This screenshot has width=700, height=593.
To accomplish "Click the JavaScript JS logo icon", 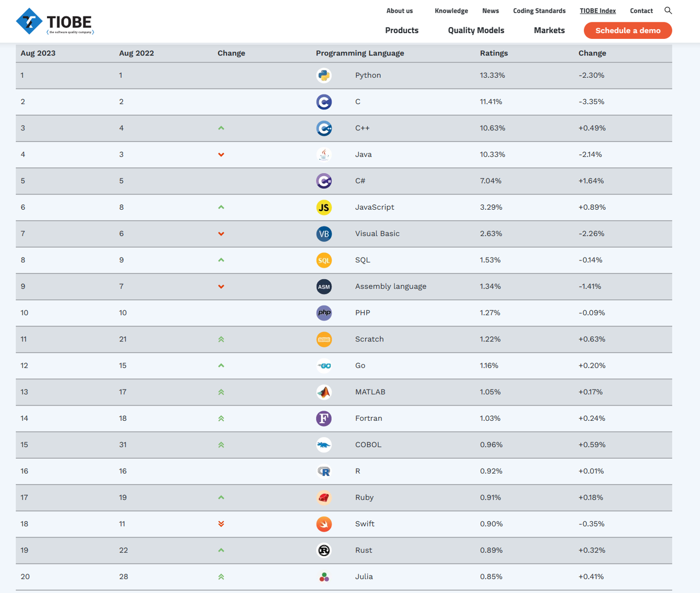I will 324,207.
